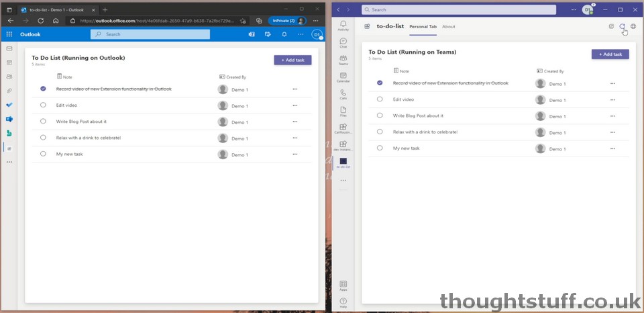644x313 pixels.
Task: Open People icon in Outlook sidebar
Action: (9, 77)
